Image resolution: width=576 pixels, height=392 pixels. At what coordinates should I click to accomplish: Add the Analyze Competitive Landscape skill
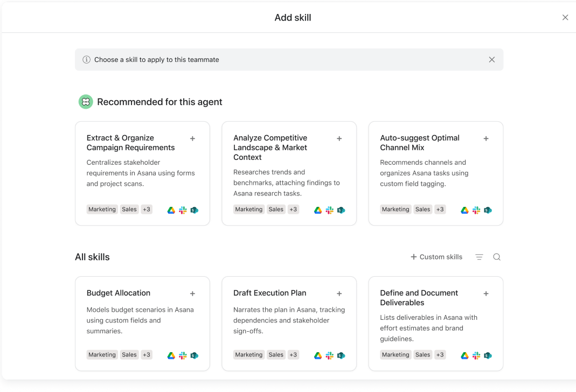point(339,138)
